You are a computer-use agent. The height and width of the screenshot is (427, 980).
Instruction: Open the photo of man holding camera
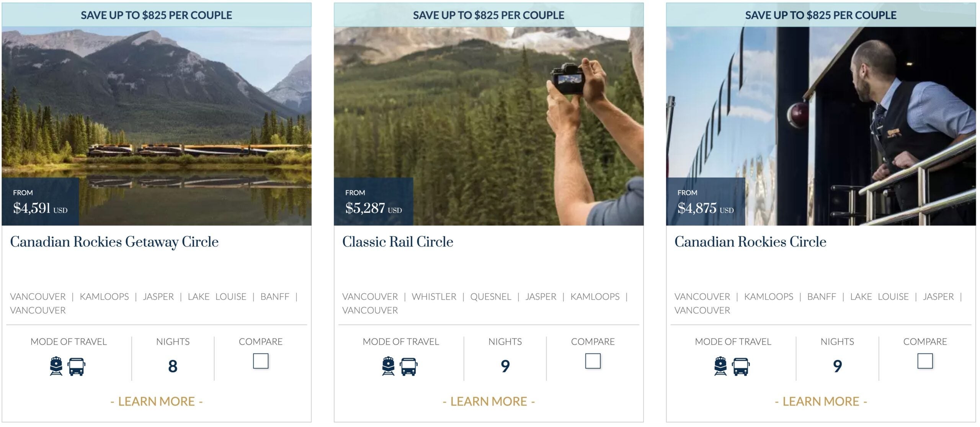coord(489,126)
